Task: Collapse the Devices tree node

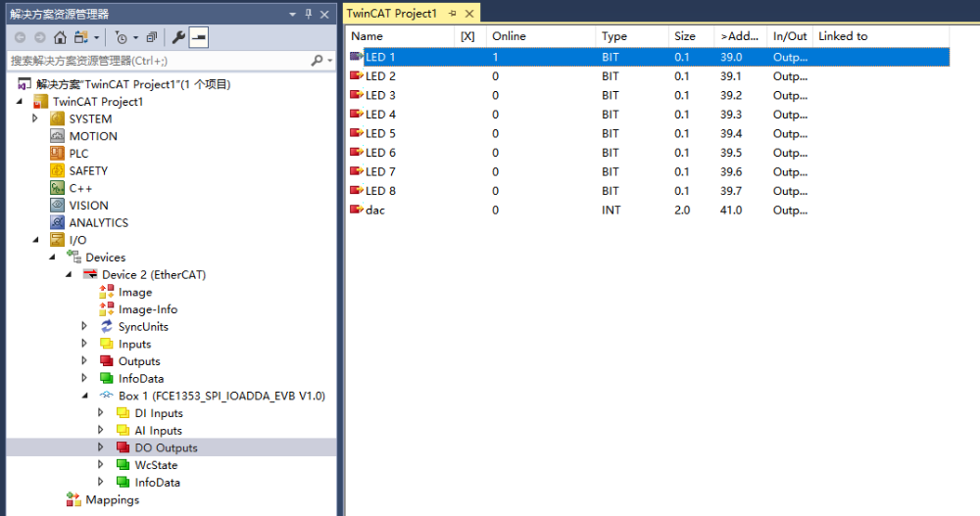Action: tap(52, 257)
